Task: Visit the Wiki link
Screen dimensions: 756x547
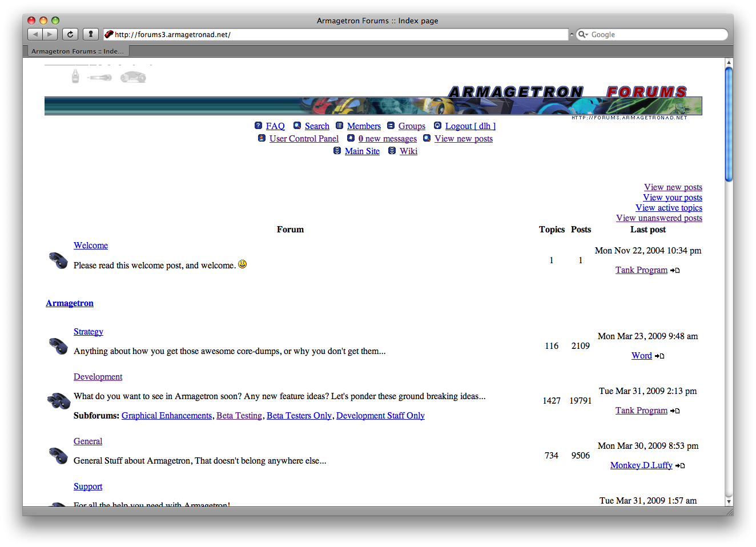Action: click(408, 151)
